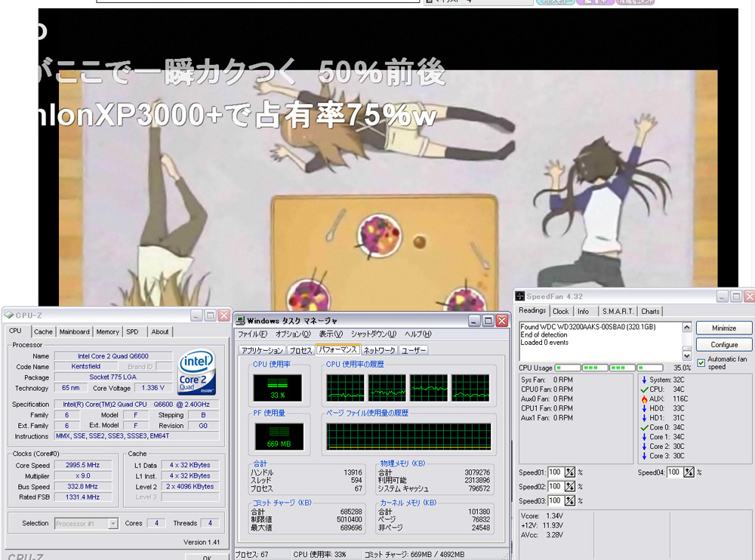Open the オプション(O) menu in Task Manager

(293, 334)
